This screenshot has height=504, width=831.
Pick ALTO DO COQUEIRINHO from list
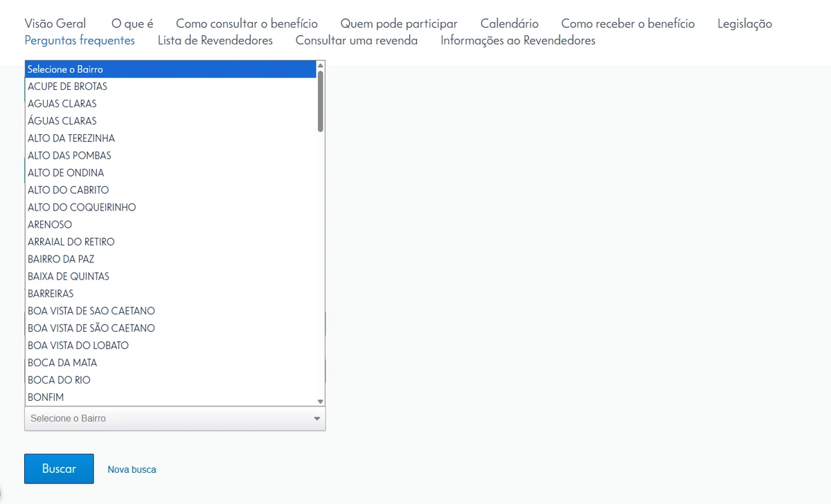click(x=82, y=207)
